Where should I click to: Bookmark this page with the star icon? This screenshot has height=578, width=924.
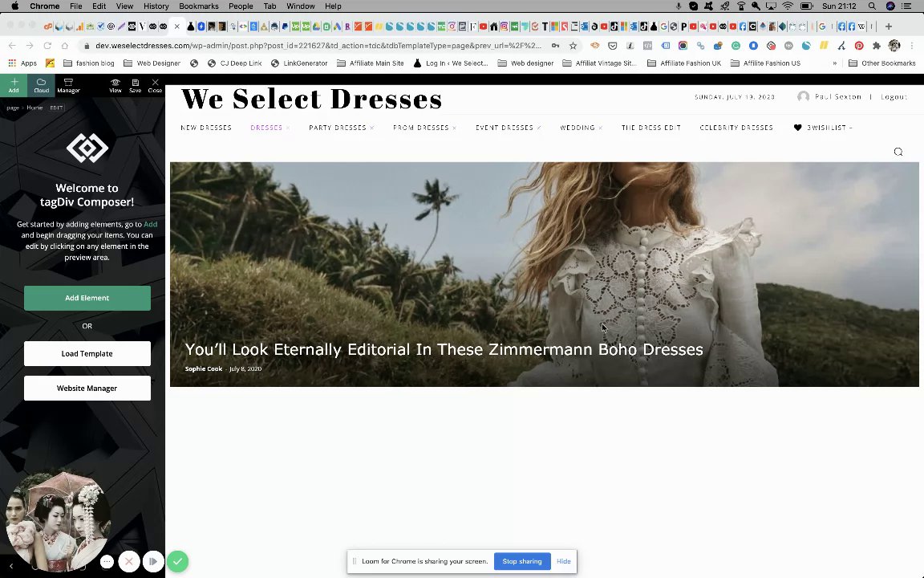[x=573, y=46]
